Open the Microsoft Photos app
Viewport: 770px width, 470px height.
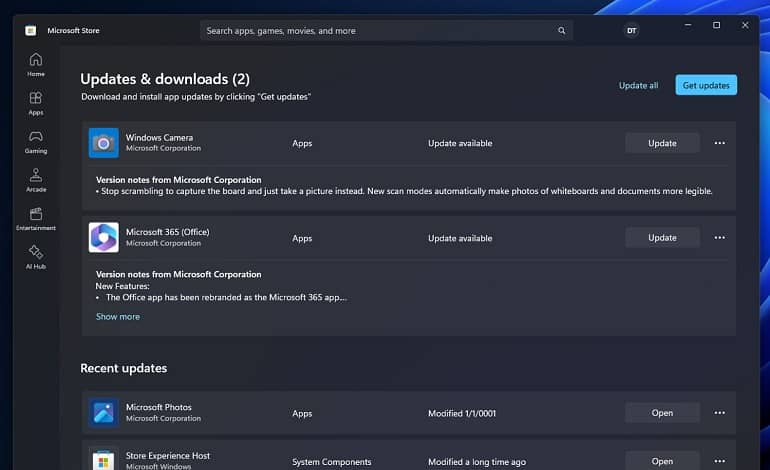pos(662,413)
